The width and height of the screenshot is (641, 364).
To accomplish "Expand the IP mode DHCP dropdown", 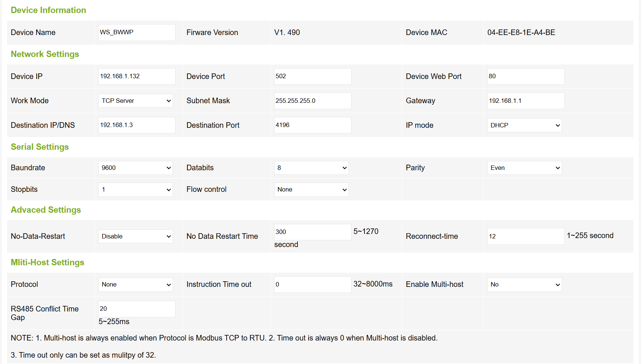I will click(x=524, y=125).
